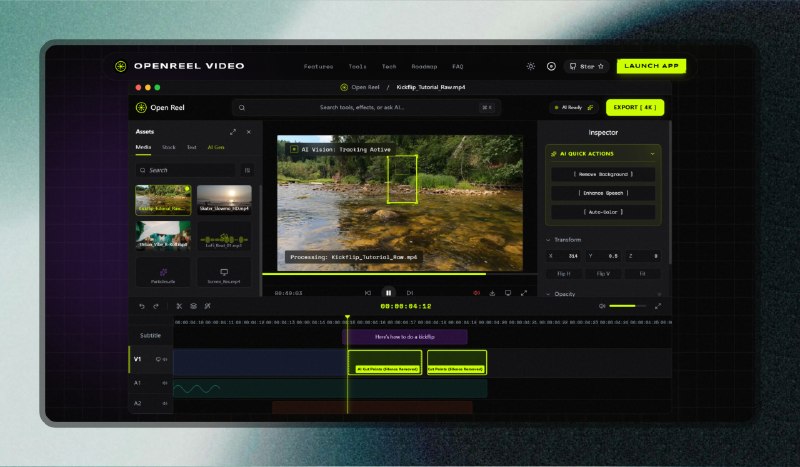The width and height of the screenshot is (800, 467).
Task: Adjust the timeline zoom slider
Action: (628, 306)
